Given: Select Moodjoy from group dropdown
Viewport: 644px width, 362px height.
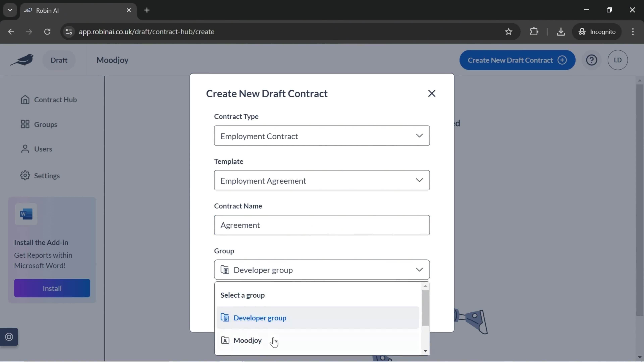Looking at the screenshot, I should pyautogui.click(x=247, y=340).
